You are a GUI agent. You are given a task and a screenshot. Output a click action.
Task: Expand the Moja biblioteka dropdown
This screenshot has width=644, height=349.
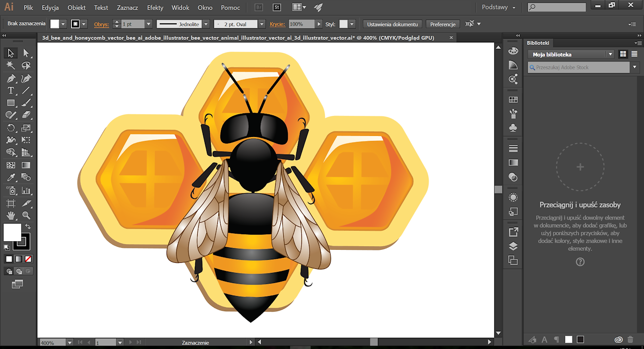click(610, 54)
